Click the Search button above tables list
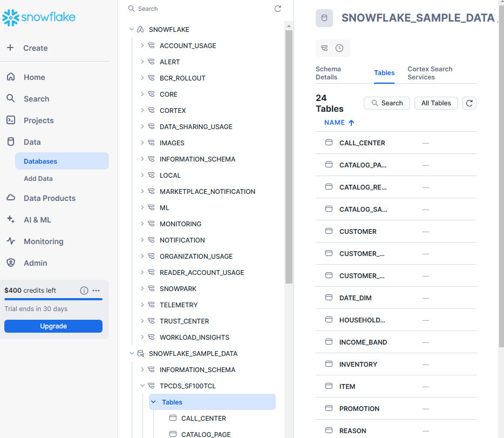 tap(387, 103)
